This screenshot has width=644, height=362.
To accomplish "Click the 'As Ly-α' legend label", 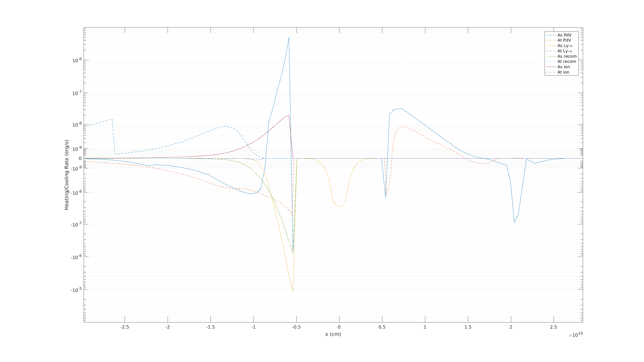I will pyautogui.click(x=565, y=46).
